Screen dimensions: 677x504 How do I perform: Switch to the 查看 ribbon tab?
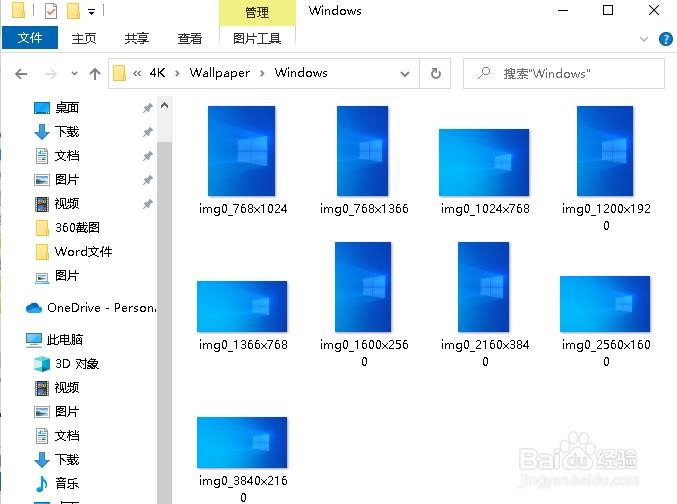point(190,38)
